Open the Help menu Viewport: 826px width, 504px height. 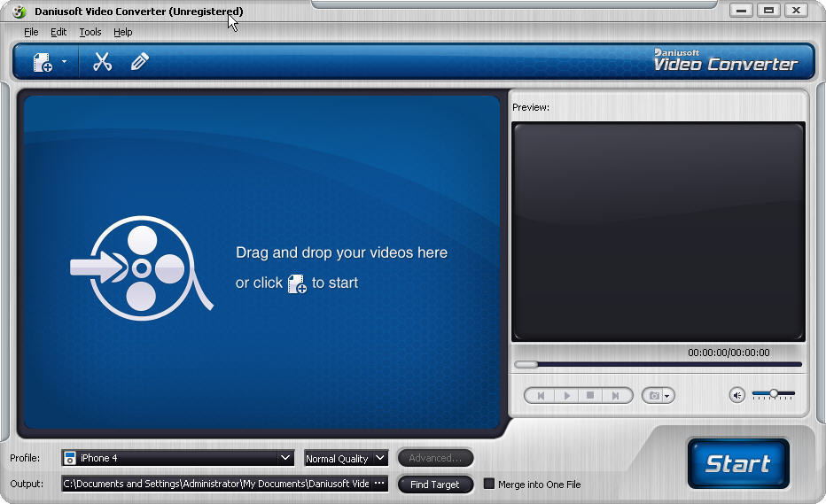122,32
